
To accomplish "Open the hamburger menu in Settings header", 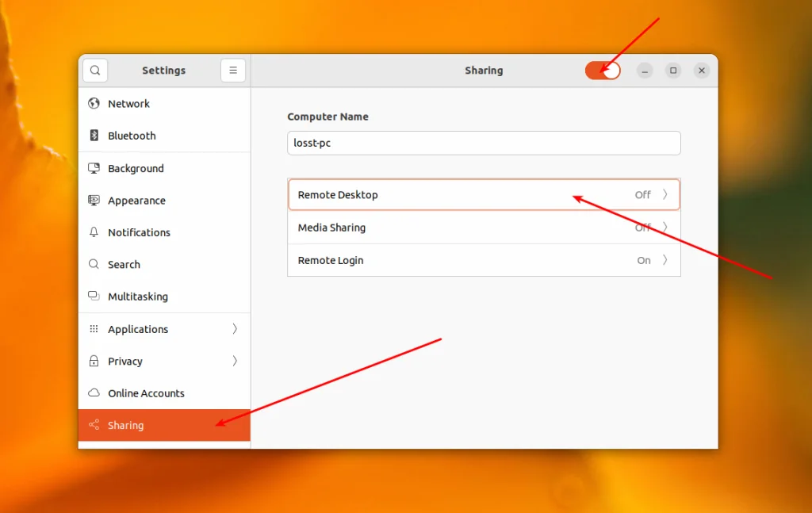I will point(233,71).
